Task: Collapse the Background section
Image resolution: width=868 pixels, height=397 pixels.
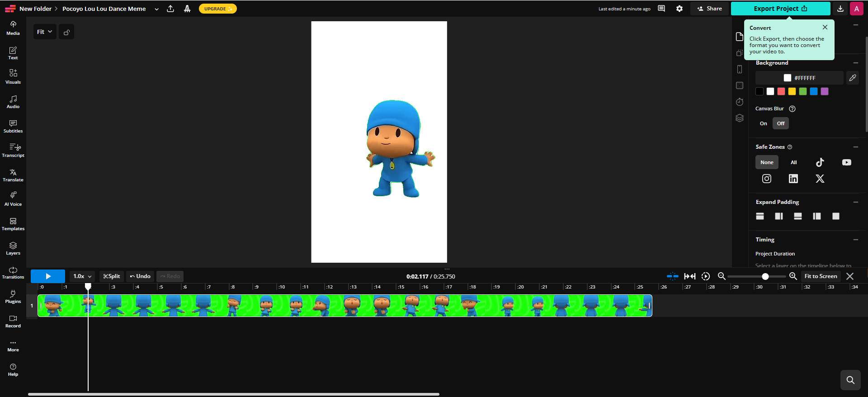Action: 855,63
